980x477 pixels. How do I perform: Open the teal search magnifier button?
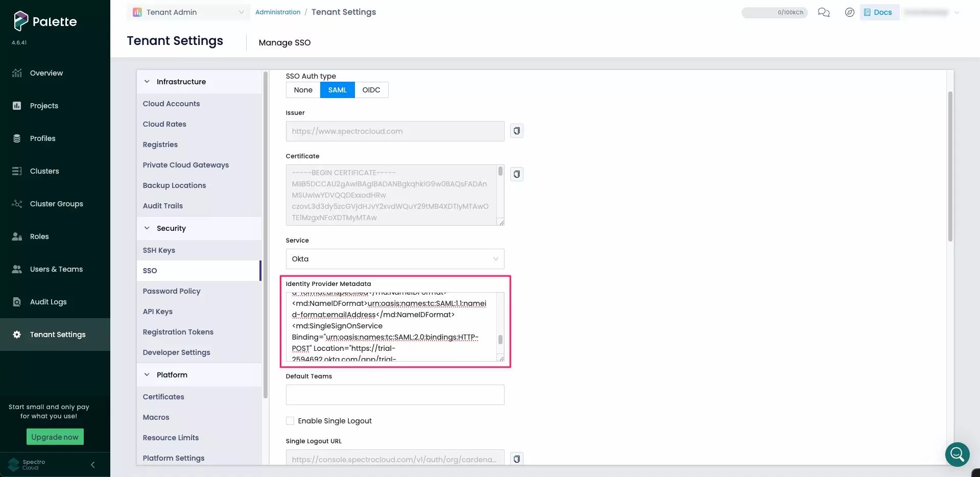957,455
